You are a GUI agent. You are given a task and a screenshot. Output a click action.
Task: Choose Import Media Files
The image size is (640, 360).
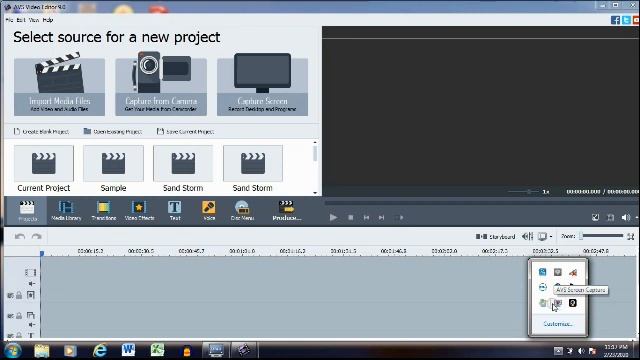point(60,84)
